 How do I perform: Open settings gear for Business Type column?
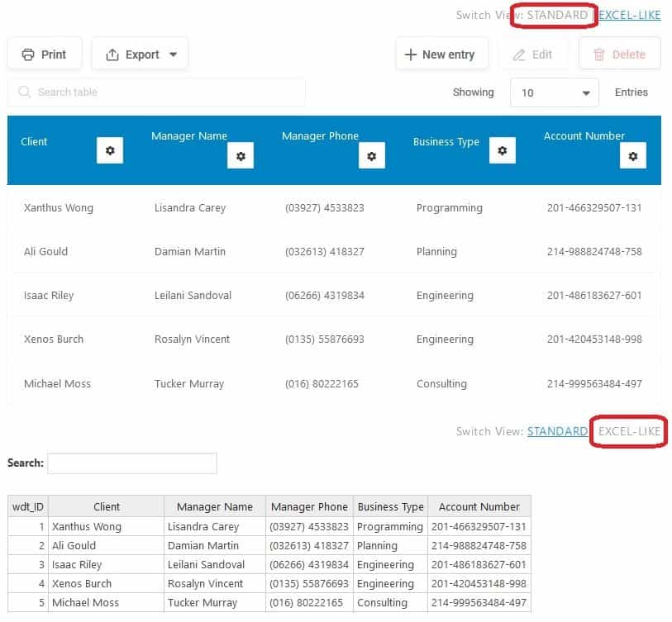(503, 150)
